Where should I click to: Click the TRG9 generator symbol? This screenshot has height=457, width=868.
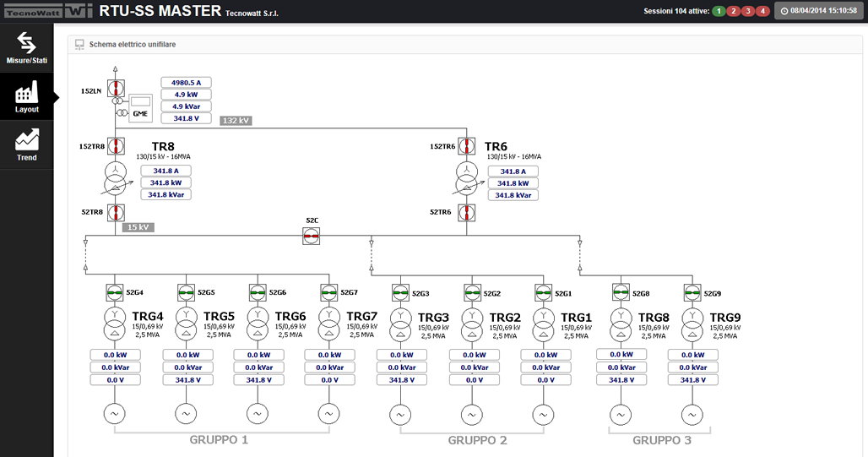point(692,414)
